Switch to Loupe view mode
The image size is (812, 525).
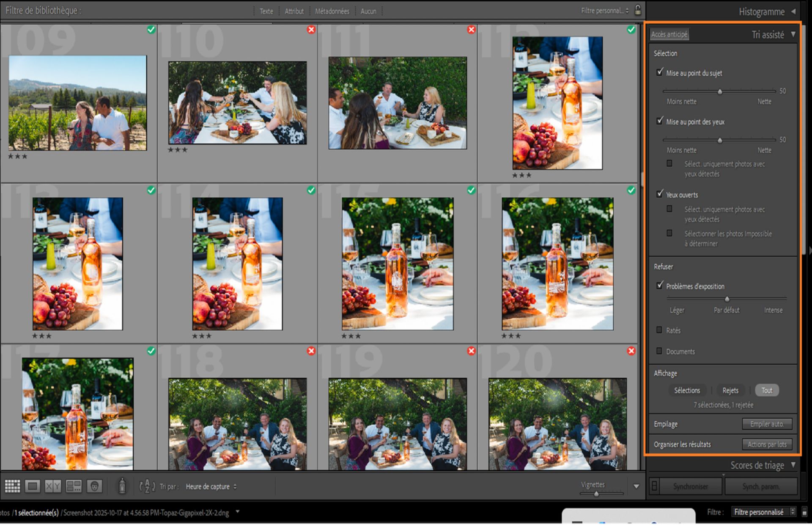33,486
